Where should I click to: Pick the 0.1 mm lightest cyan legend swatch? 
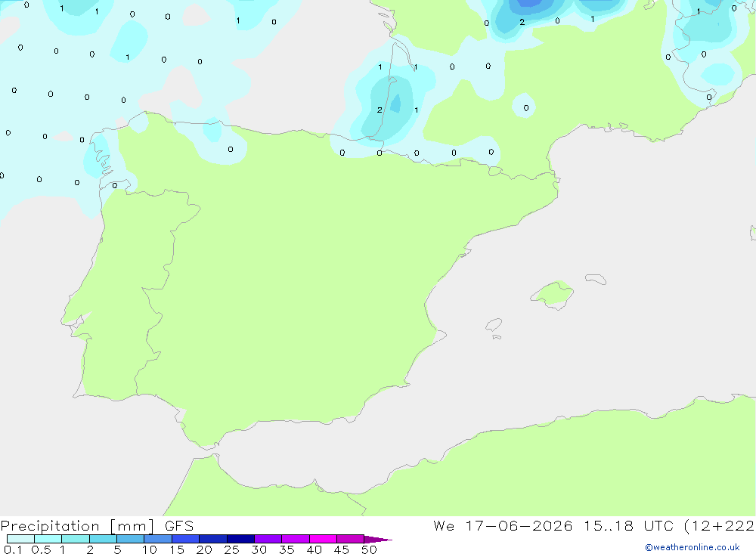(x=20, y=539)
